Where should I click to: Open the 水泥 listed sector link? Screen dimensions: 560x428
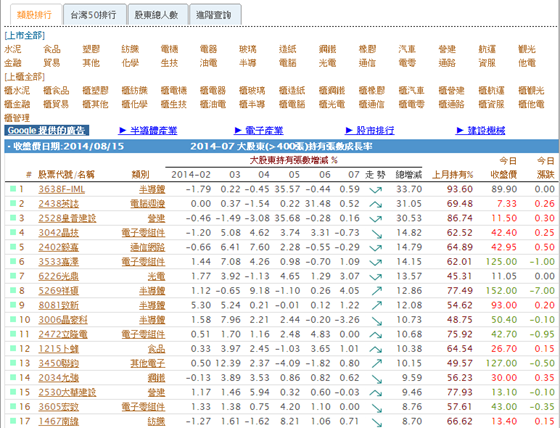coord(13,49)
